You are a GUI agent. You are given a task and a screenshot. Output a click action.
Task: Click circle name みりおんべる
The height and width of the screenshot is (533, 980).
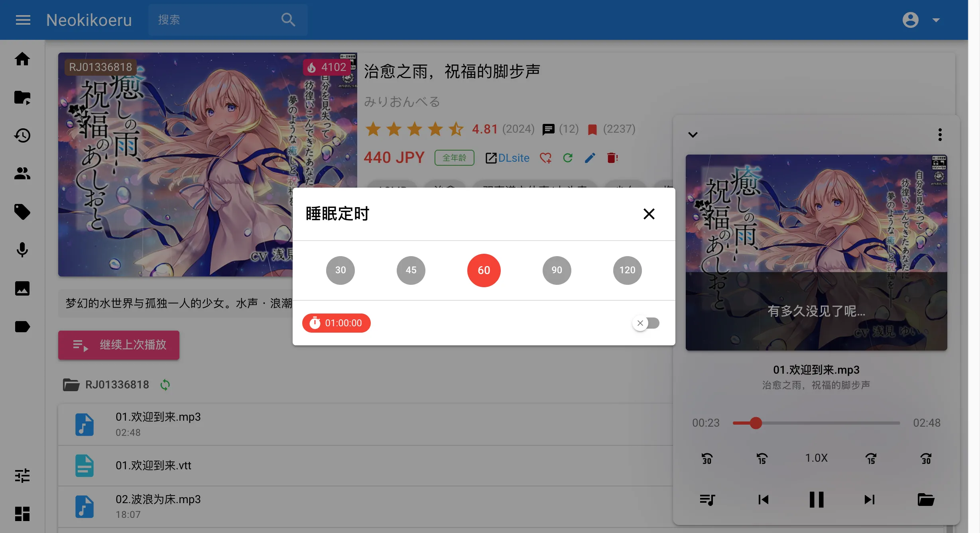click(x=402, y=102)
